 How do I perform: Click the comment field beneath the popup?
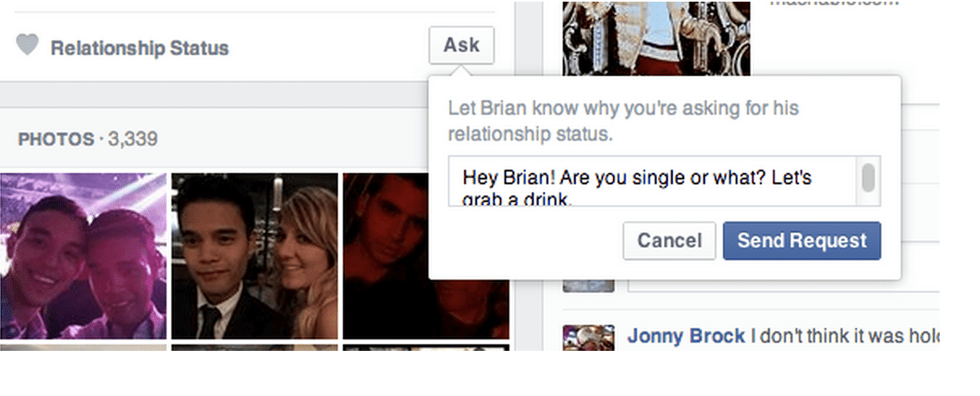coord(784,285)
